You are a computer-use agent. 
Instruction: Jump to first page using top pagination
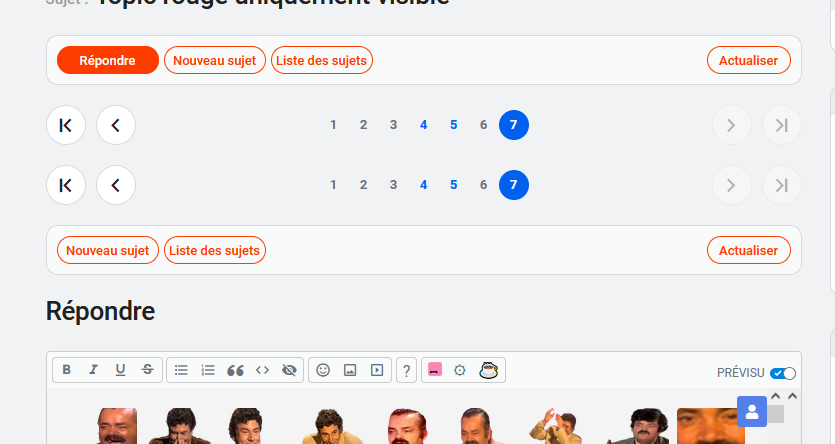click(x=66, y=125)
